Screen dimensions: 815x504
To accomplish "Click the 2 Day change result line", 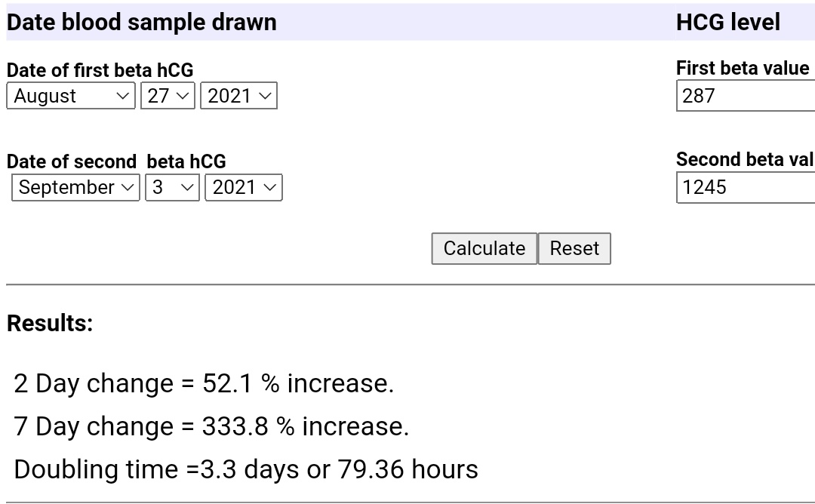I will coord(204,383).
